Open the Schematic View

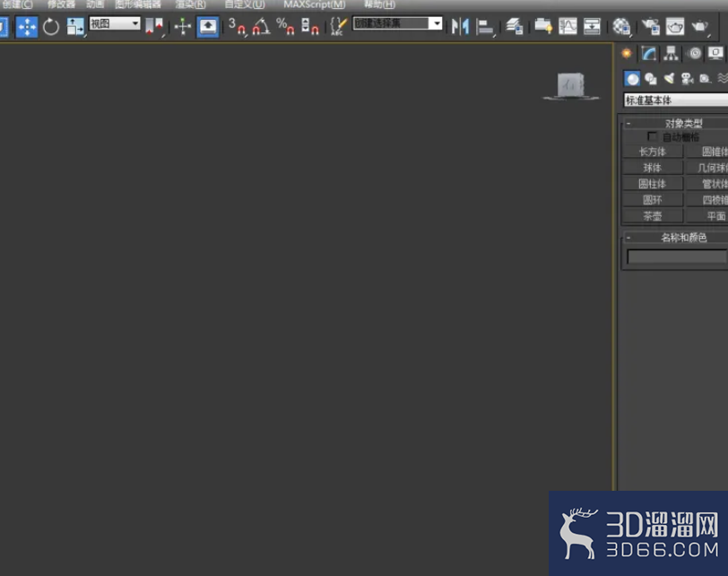592,27
